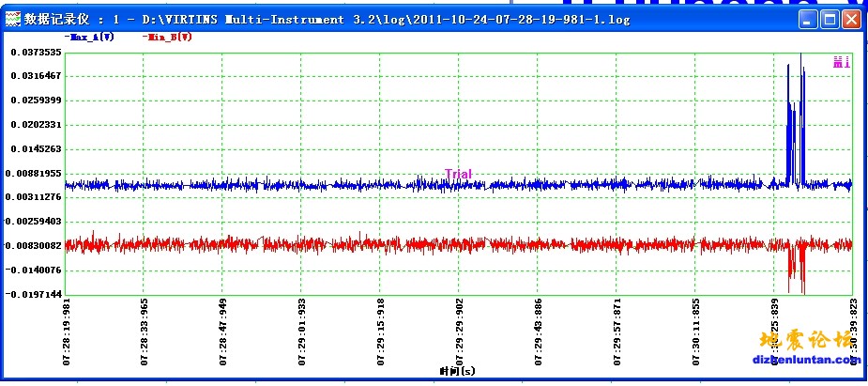
Task: Click the 07:28:19:981 time axis label
Action: tap(66, 334)
